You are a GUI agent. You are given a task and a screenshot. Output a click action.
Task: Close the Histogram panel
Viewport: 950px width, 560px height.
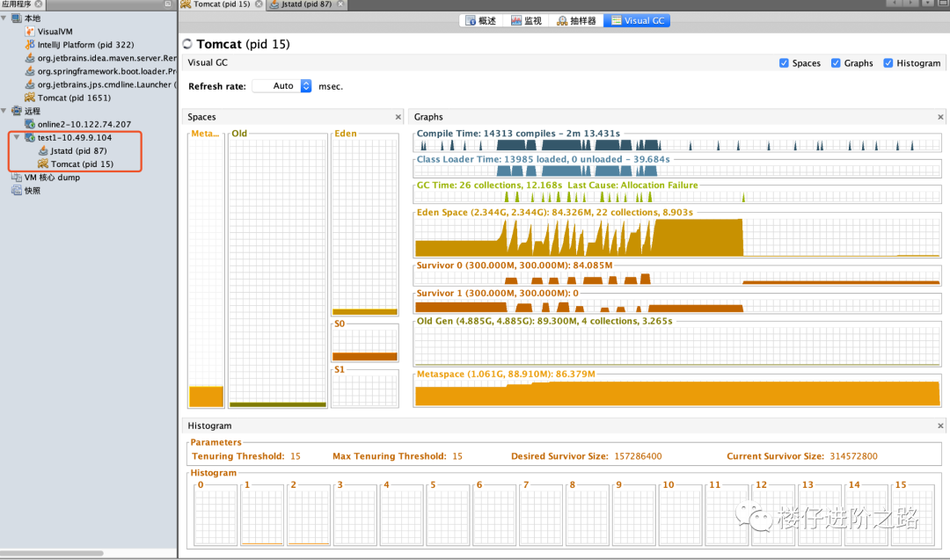click(x=940, y=425)
